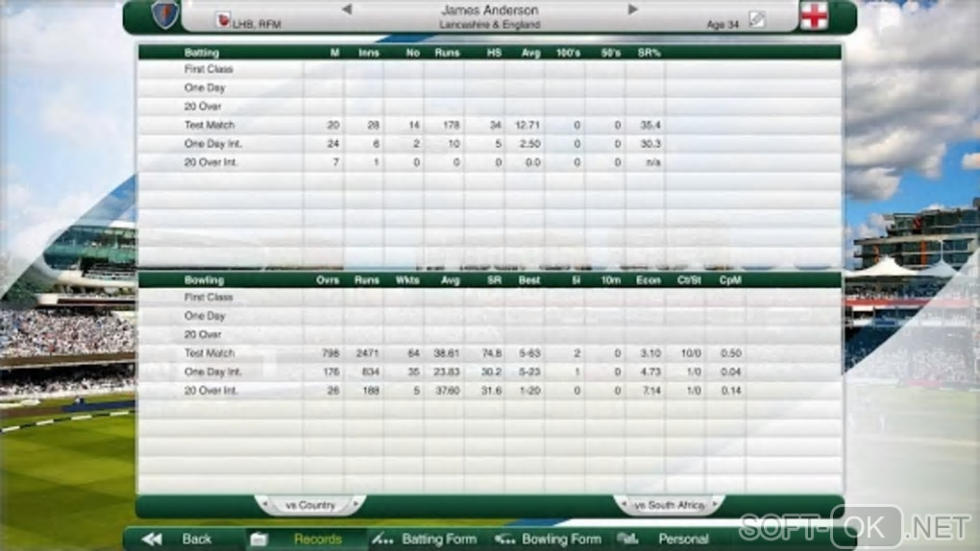Click the Batting Form bat icon
The image size is (980, 551).
pyautogui.click(x=382, y=539)
